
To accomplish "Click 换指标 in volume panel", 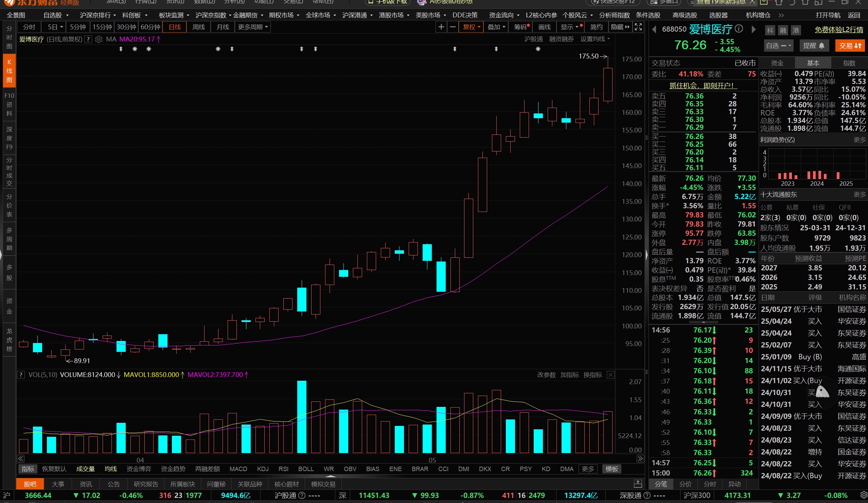I will (x=592, y=375).
